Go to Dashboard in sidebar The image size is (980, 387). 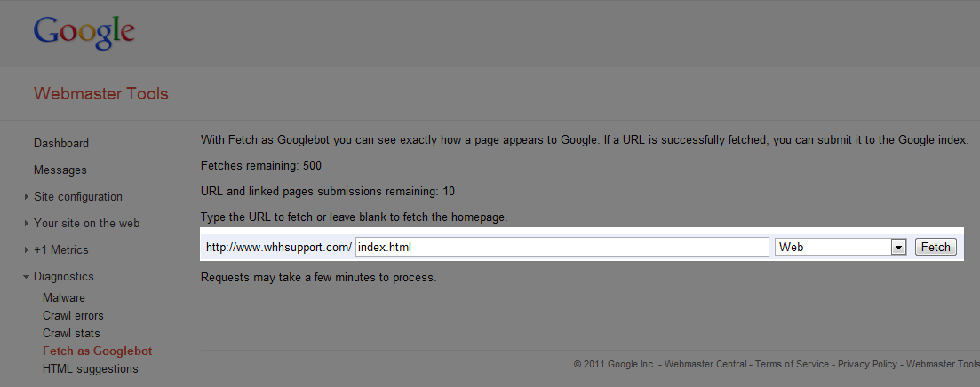tap(61, 144)
